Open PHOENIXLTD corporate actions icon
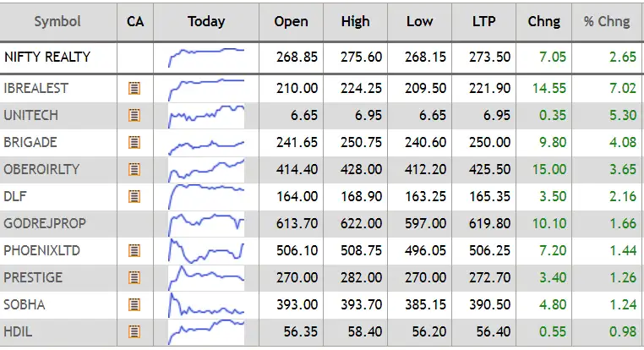 134,250
